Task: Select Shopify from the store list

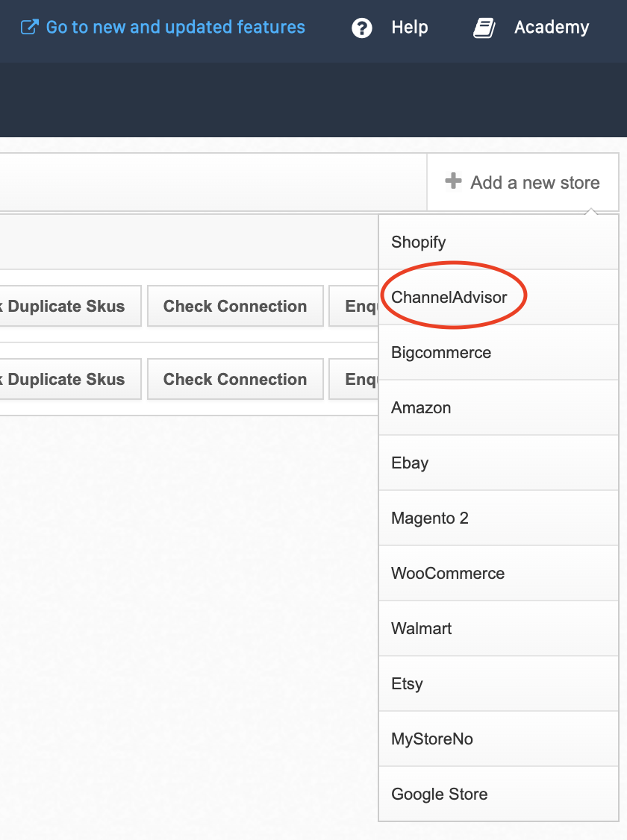Action: [x=499, y=242]
